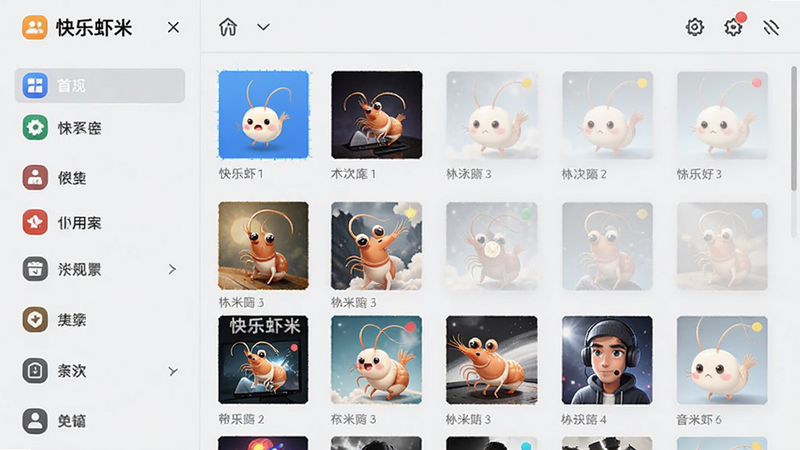Expand the right chevron of calendar sidebar item

click(172, 269)
